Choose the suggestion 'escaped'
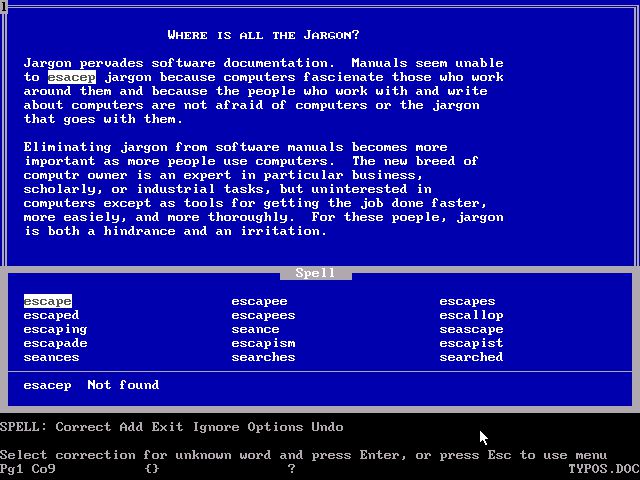 (51, 315)
